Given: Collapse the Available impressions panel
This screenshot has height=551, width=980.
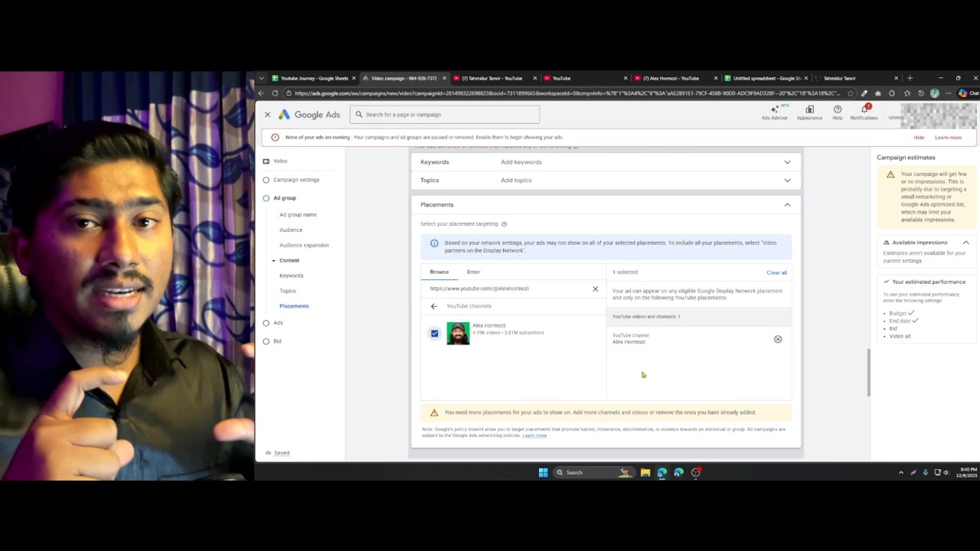Looking at the screenshot, I should pyautogui.click(x=965, y=243).
